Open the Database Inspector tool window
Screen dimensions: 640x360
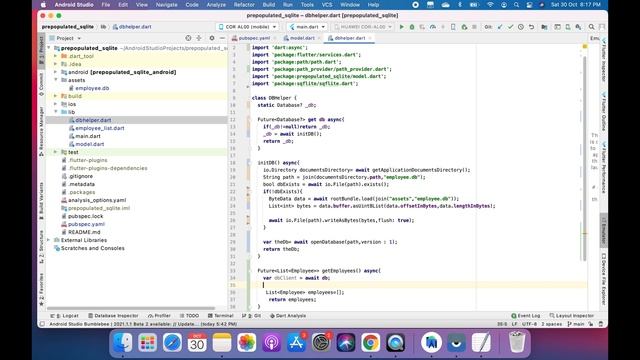click(113, 316)
